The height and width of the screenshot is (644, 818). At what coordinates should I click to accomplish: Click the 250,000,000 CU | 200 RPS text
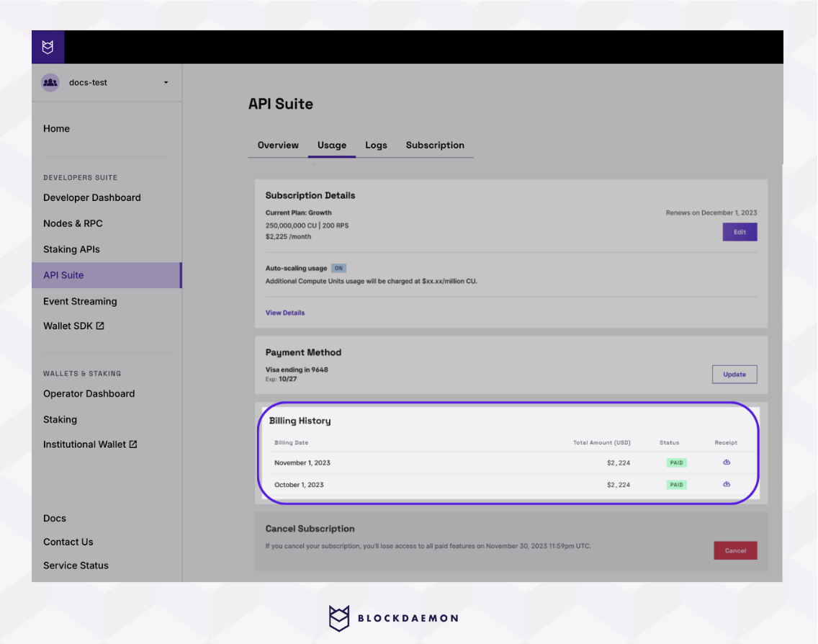click(307, 225)
